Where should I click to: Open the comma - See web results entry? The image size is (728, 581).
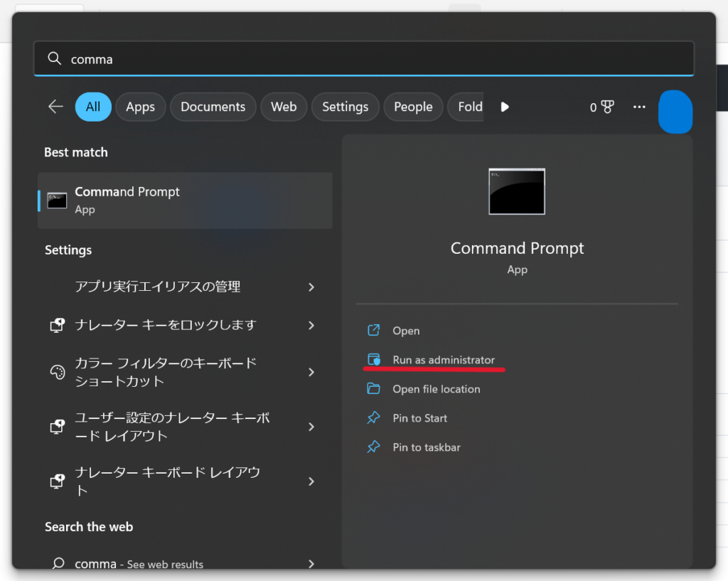coord(185,563)
